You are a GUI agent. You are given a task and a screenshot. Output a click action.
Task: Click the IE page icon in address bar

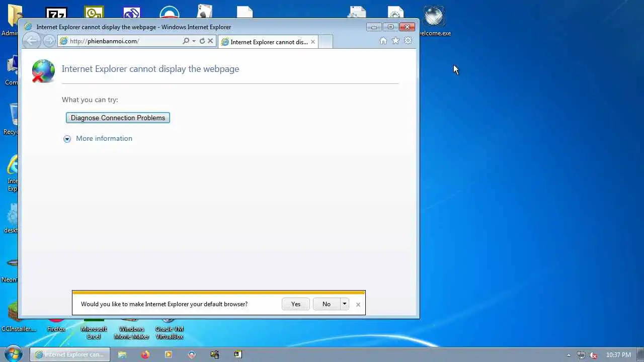(x=64, y=41)
